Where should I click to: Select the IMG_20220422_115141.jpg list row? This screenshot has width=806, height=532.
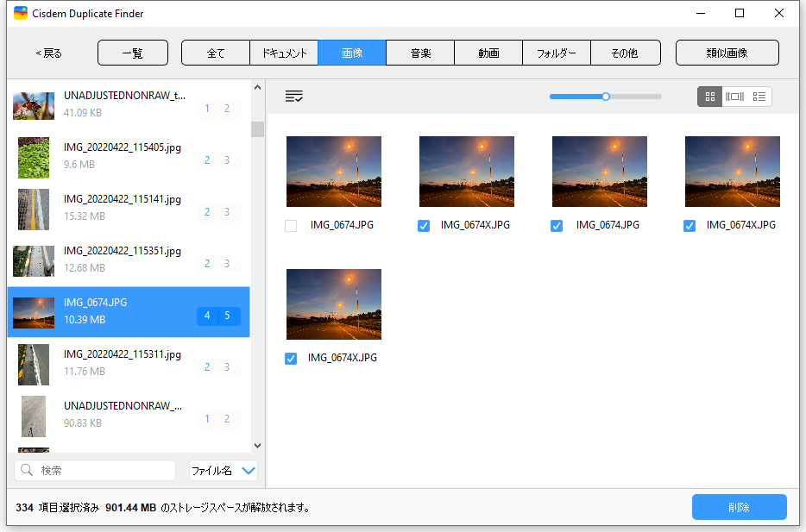tap(129, 209)
